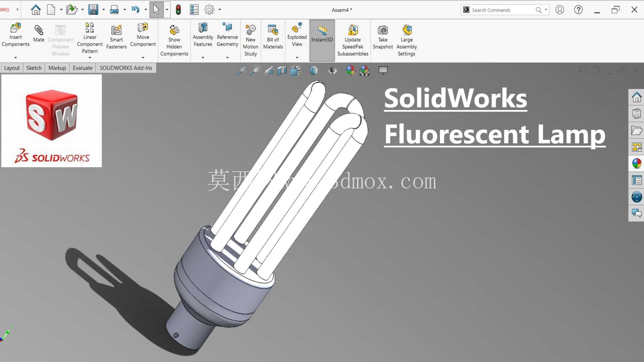Open the SOLIDWORKS Add-Ins tab
The height and width of the screenshot is (362, 644).
(126, 68)
